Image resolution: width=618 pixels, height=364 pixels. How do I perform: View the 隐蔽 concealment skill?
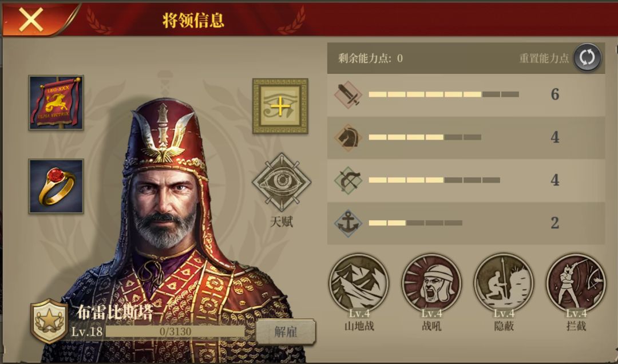click(504, 283)
